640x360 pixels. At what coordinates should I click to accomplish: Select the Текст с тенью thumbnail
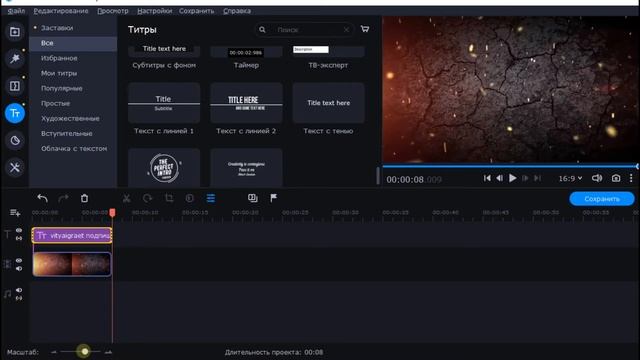tap(329, 103)
